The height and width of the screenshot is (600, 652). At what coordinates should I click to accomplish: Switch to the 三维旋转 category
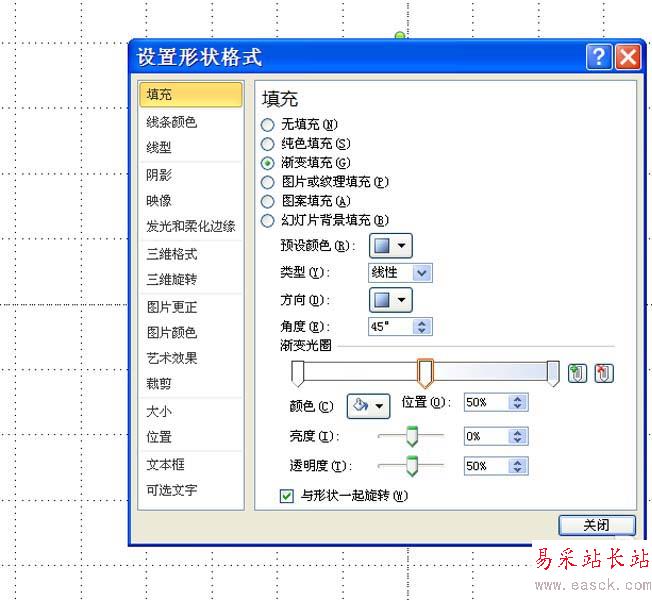point(191,279)
